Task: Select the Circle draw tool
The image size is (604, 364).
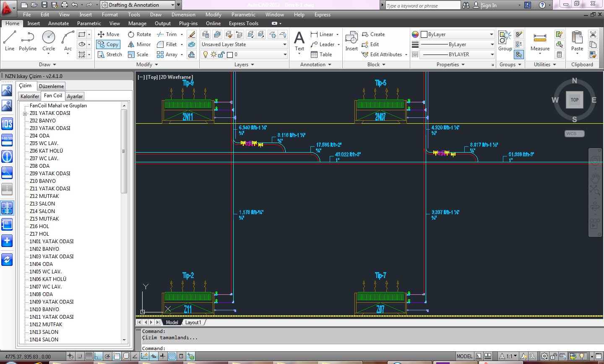Action: 49,38
